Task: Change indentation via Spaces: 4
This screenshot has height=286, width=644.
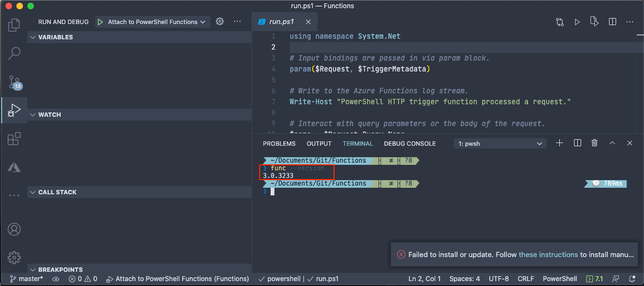Action: (x=465, y=278)
